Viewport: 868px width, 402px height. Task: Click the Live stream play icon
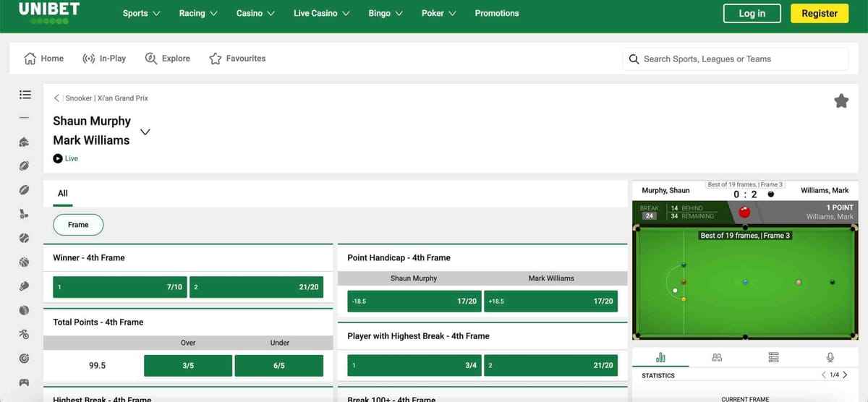58,158
